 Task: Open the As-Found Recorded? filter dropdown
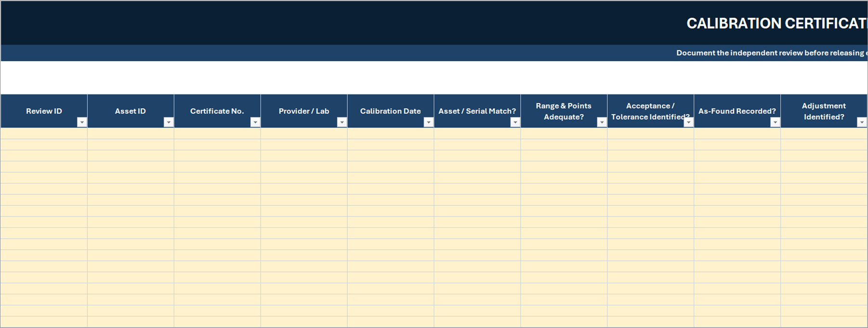[x=776, y=123]
